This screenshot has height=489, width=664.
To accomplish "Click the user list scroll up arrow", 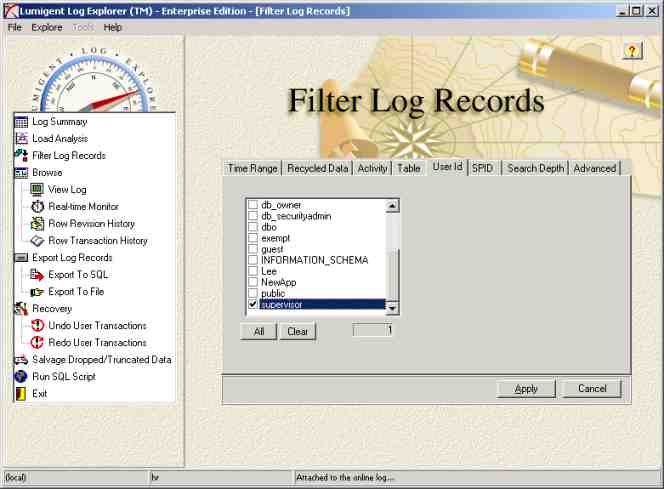I will point(392,206).
